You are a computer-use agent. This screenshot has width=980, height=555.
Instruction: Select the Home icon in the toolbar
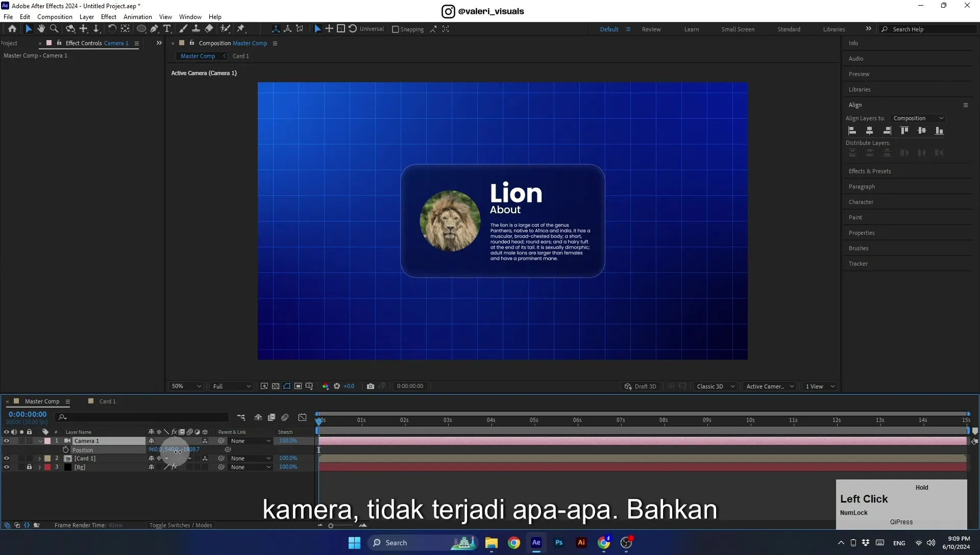(12, 29)
